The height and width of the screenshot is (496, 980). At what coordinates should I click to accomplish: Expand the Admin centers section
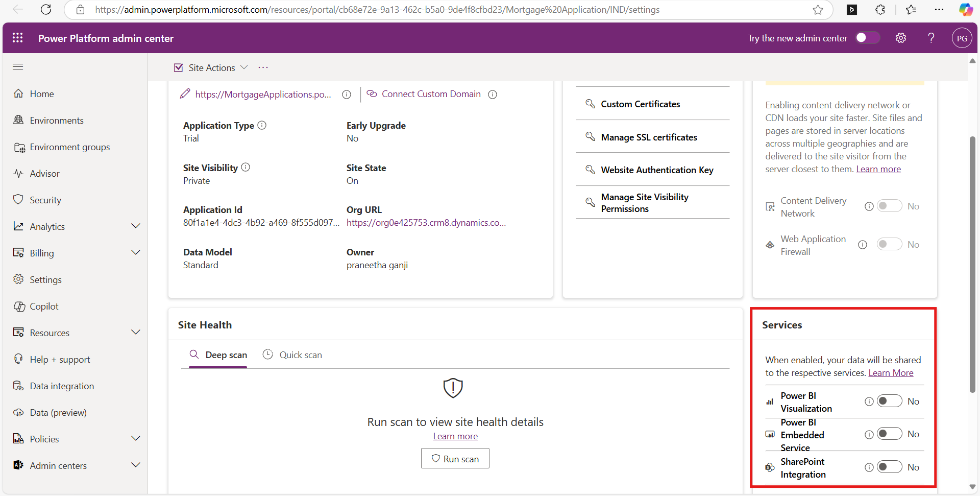[x=135, y=465]
